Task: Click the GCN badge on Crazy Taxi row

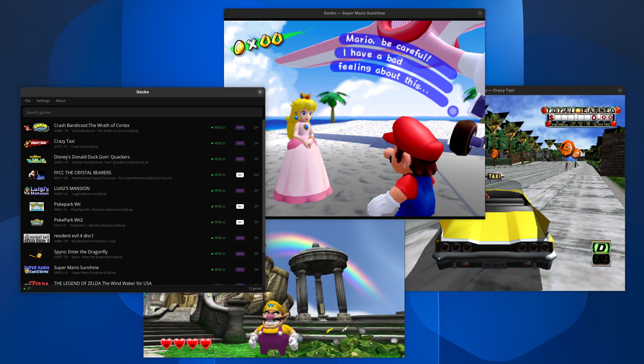Action: (240, 143)
